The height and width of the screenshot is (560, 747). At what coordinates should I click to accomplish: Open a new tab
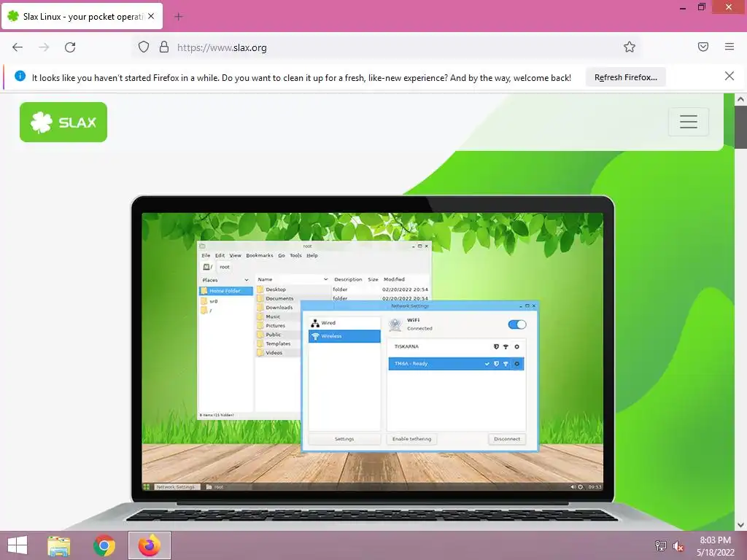click(178, 17)
